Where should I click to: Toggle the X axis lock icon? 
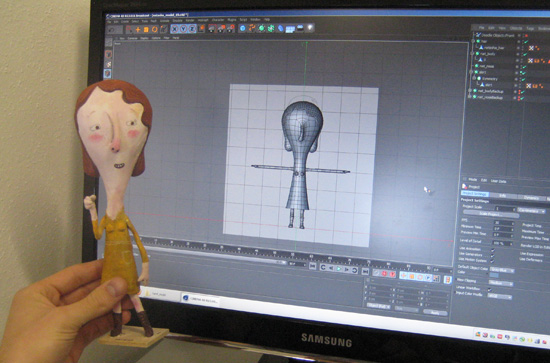174,29
